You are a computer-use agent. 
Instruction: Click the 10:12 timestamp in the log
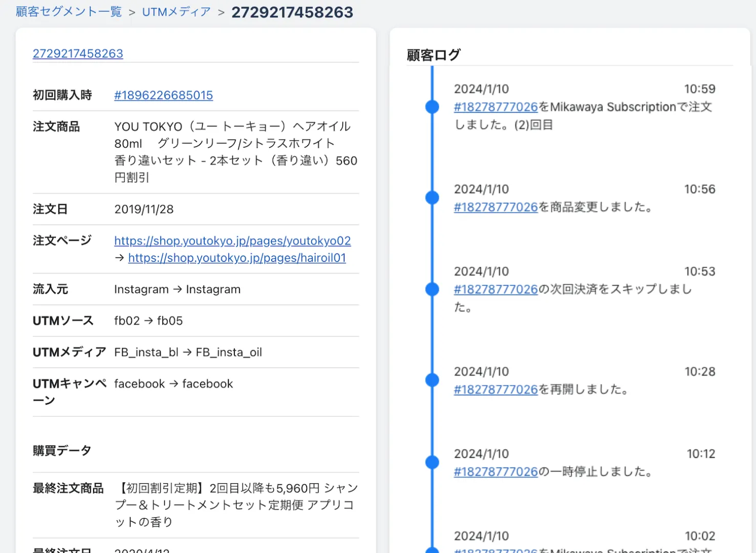[701, 454]
